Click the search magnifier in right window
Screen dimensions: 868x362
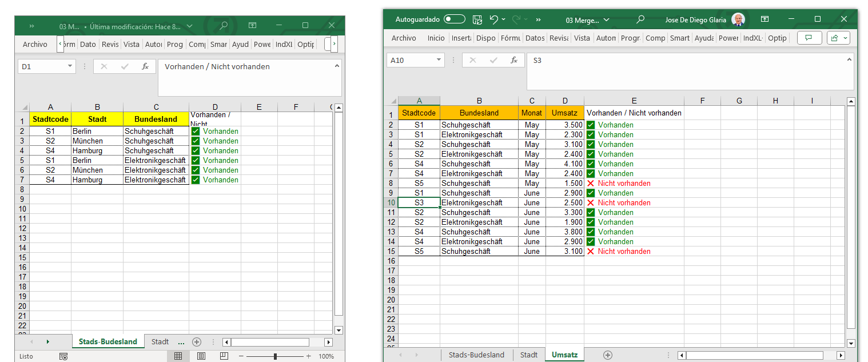[x=640, y=19]
